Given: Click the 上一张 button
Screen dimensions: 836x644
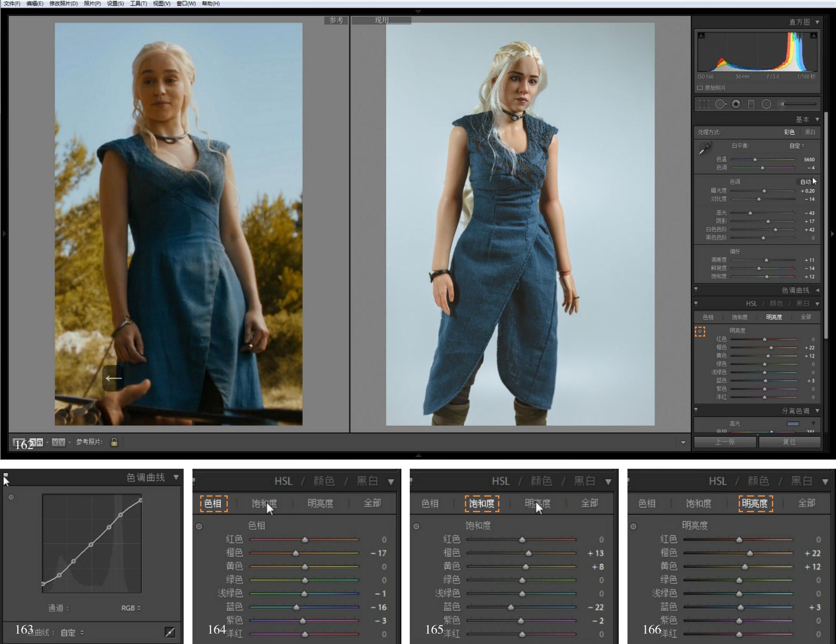Looking at the screenshot, I should 725,442.
